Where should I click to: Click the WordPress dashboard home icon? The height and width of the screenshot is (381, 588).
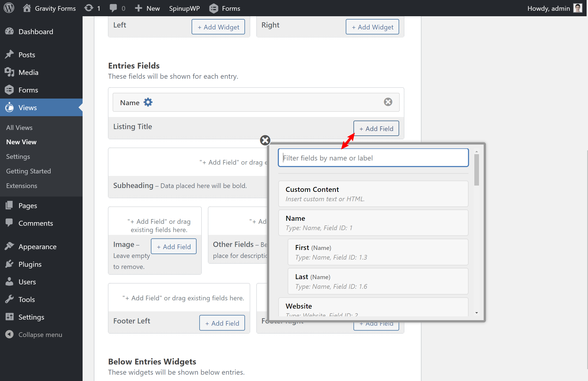27,8
